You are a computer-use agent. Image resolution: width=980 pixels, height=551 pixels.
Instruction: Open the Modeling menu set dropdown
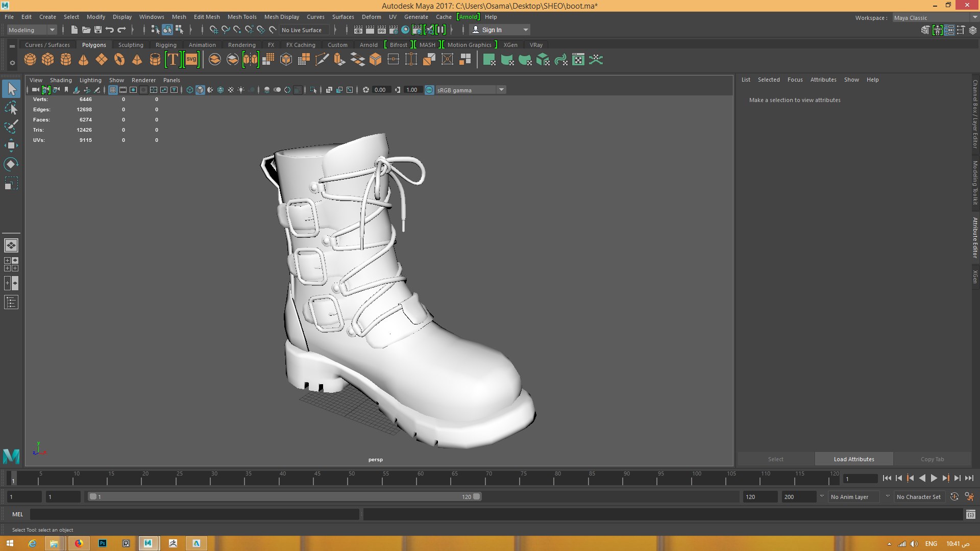click(x=32, y=30)
